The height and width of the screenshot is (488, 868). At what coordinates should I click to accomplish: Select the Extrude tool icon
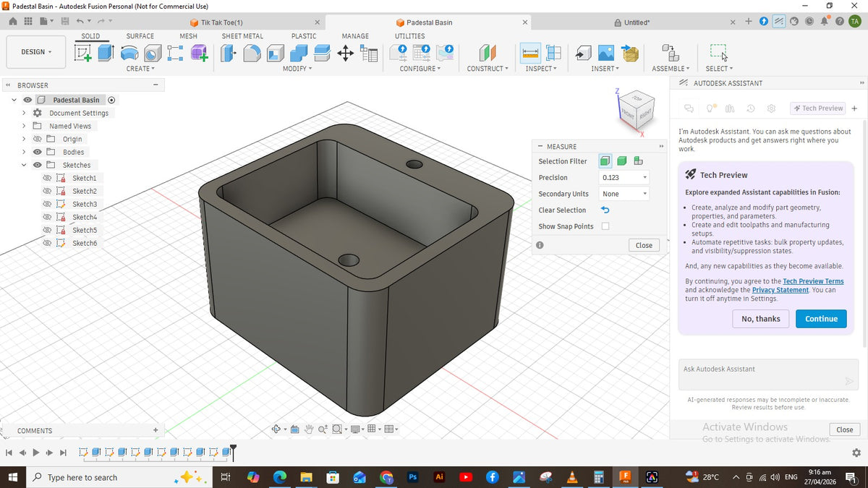(x=106, y=53)
